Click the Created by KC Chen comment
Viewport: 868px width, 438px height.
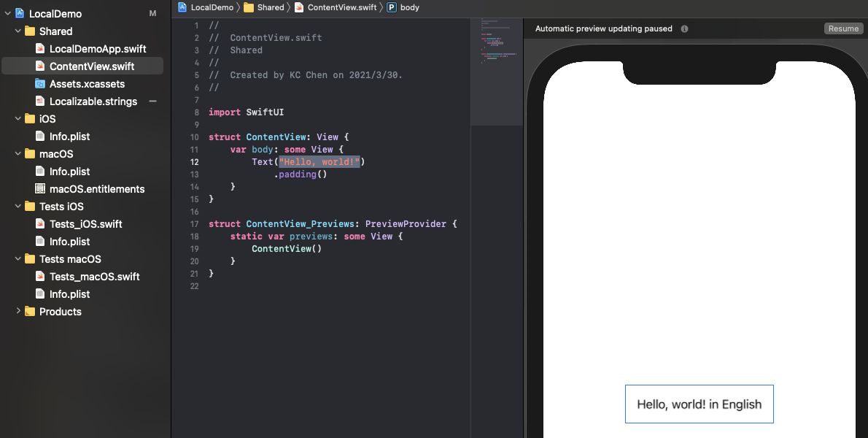(306, 74)
